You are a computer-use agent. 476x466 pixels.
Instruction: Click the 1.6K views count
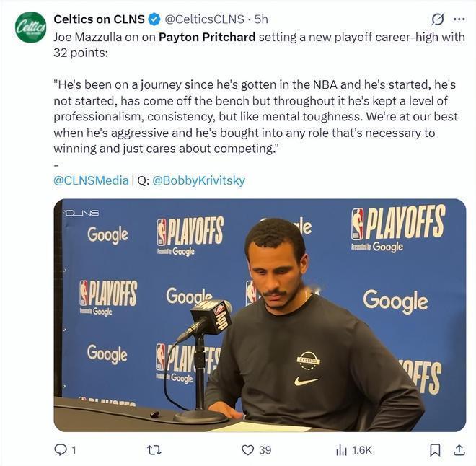[362, 450]
